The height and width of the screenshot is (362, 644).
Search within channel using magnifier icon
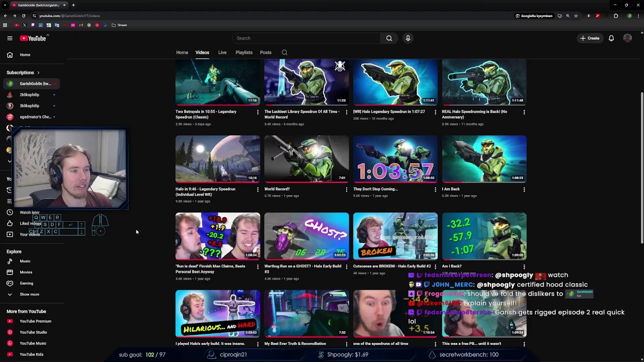(284, 52)
